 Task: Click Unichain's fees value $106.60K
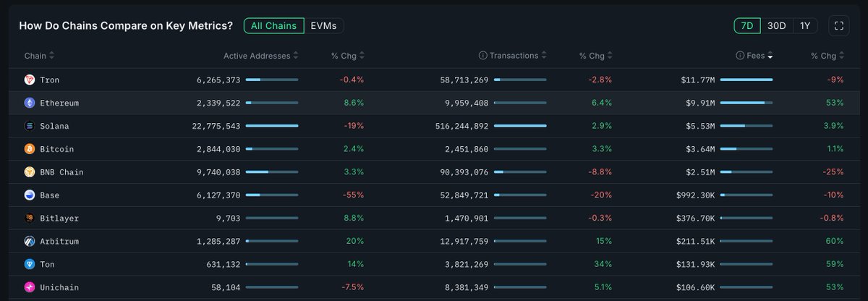[x=696, y=287]
